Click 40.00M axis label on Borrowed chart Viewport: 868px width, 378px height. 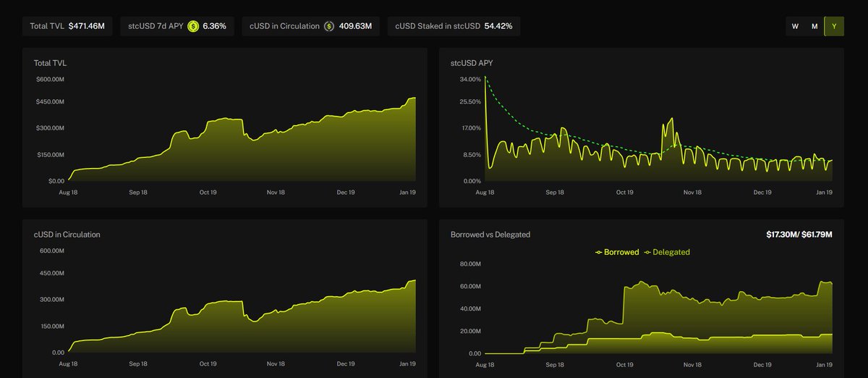pyautogui.click(x=471, y=308)
